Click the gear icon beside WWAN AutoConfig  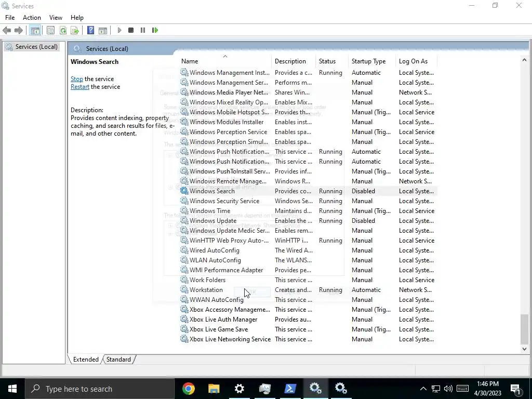coord(184,299)
